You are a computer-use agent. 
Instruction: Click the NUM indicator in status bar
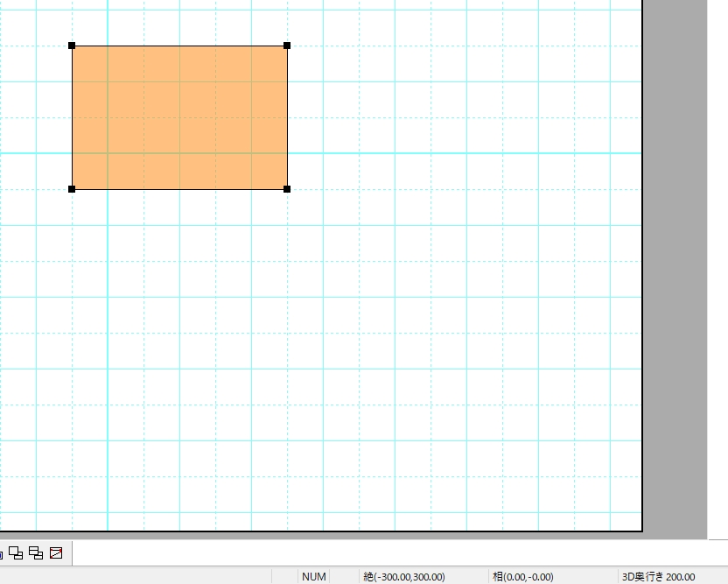pos(314,577)
